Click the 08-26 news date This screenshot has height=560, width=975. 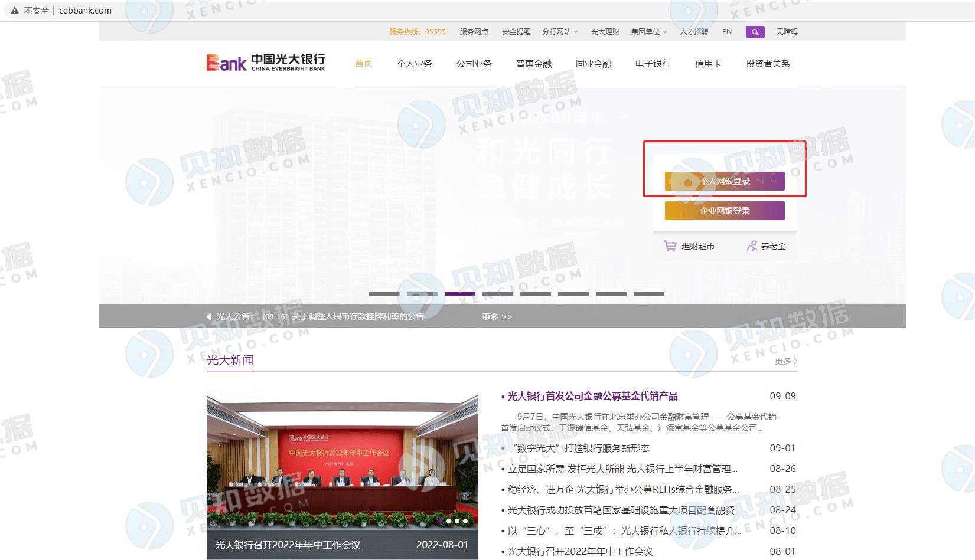pyautogui.click(x=782, y=469)
